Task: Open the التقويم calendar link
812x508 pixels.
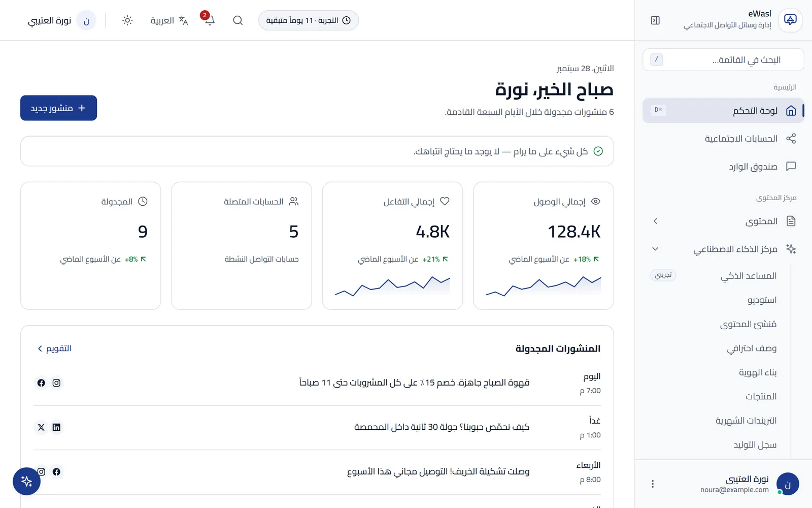Action: click(x=54, y=348)
